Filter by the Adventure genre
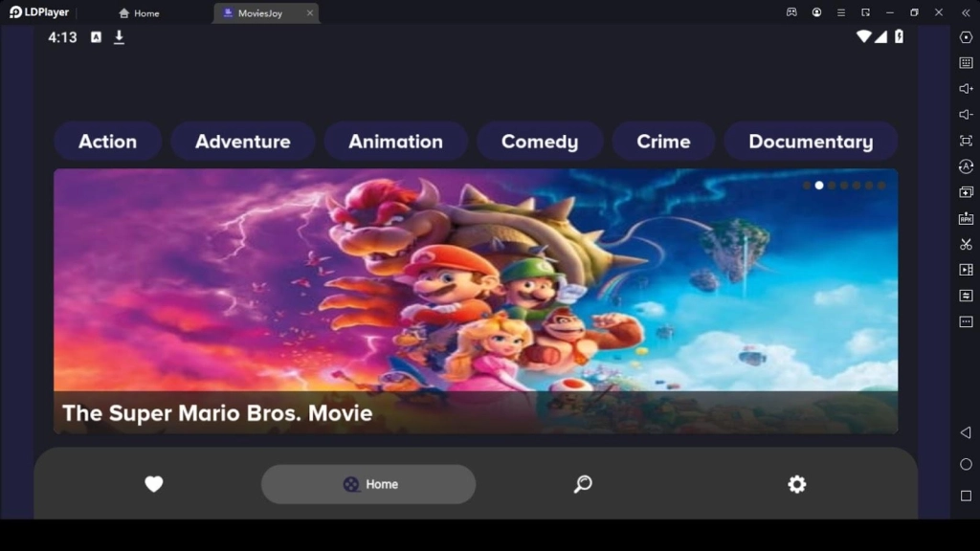Screen dimensions: 980x551 (242, 142)
